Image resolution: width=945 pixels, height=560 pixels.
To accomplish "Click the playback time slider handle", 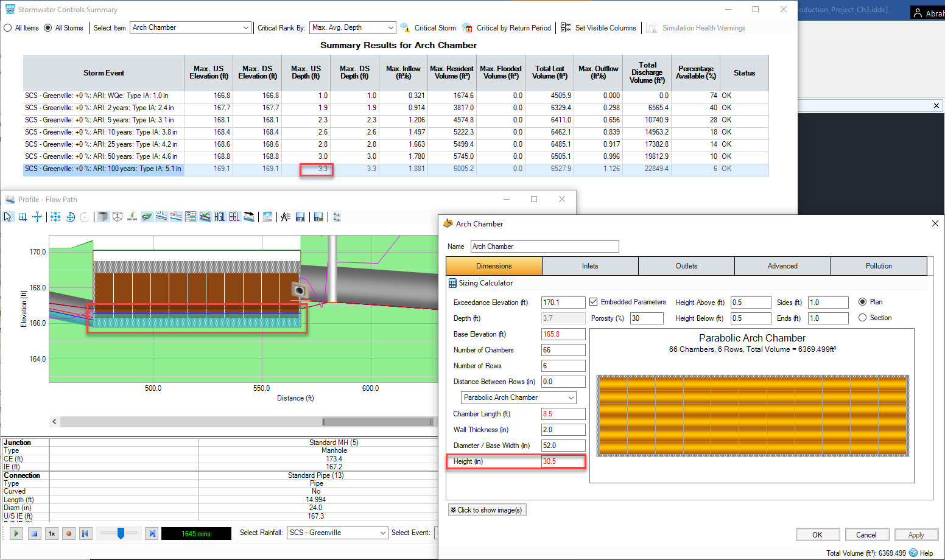I will pos(121,533).
